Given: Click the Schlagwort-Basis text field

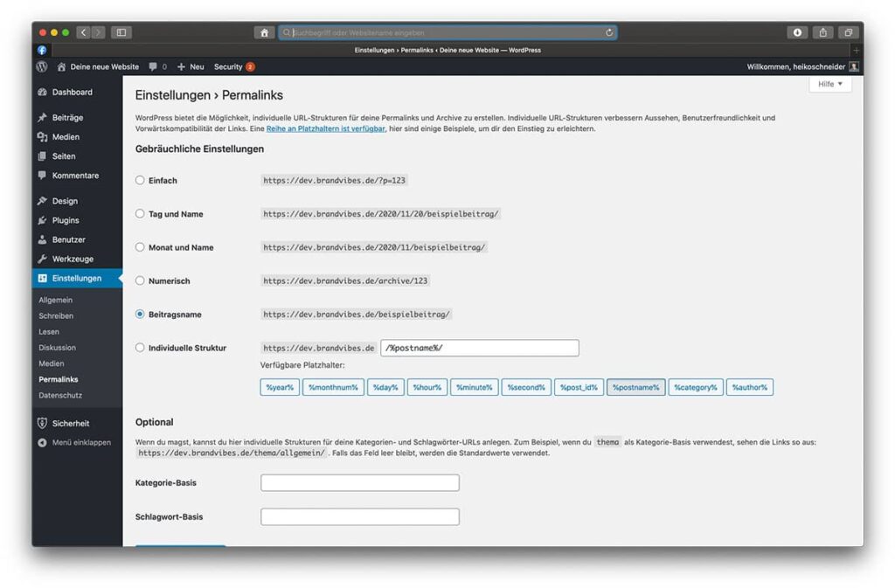Looking at the screenshot, I should tap(359, 516).
